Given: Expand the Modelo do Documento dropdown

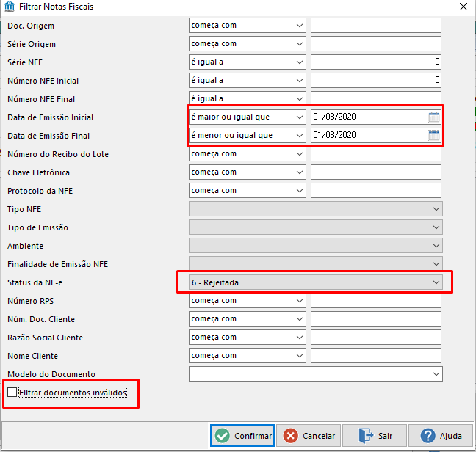Looking at the screenshot, I should pyautogui.click(x=316, y=374).
